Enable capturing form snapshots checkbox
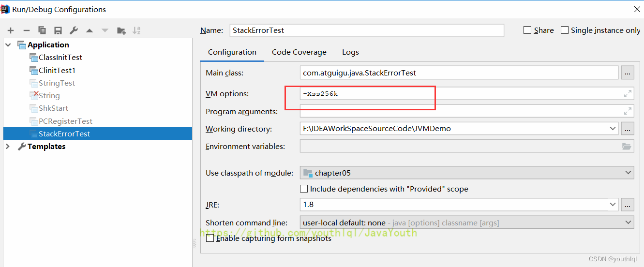This screenshot has width=644, height=267. [x=210, y=238]
